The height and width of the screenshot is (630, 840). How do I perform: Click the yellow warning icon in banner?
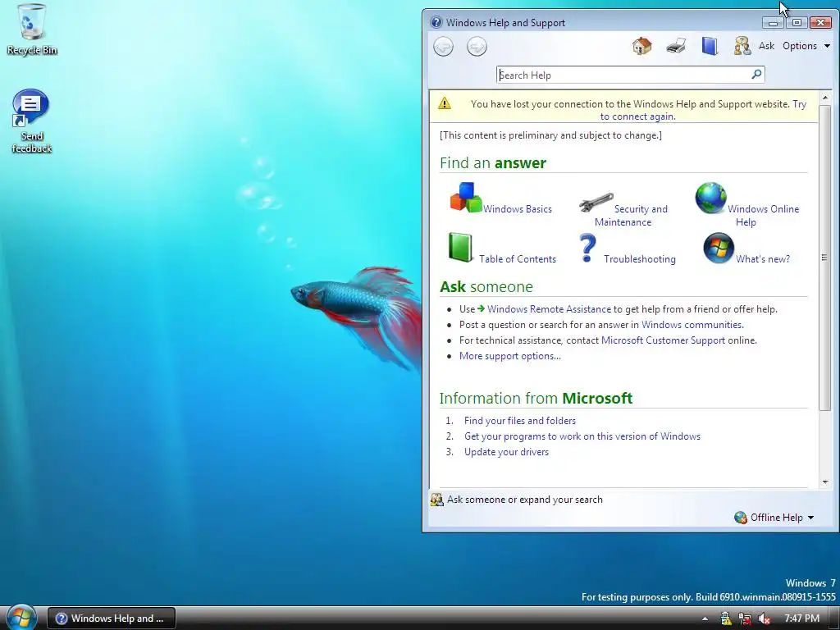(445, 103)
